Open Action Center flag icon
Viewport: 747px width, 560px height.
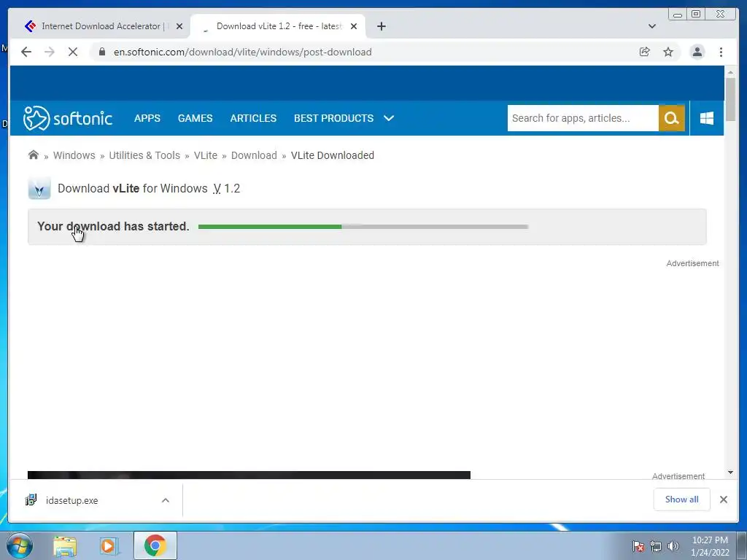tap(638, 546)
